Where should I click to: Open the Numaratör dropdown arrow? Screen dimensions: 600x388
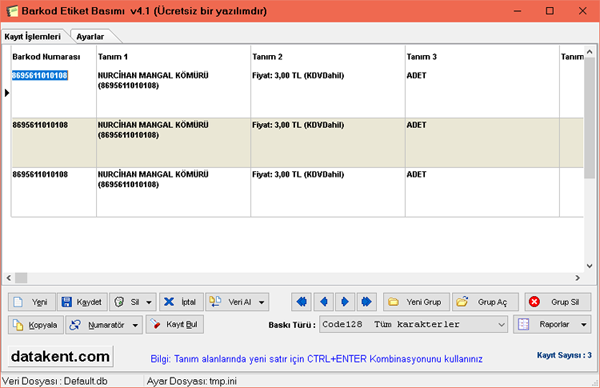(x=135, y=325)
